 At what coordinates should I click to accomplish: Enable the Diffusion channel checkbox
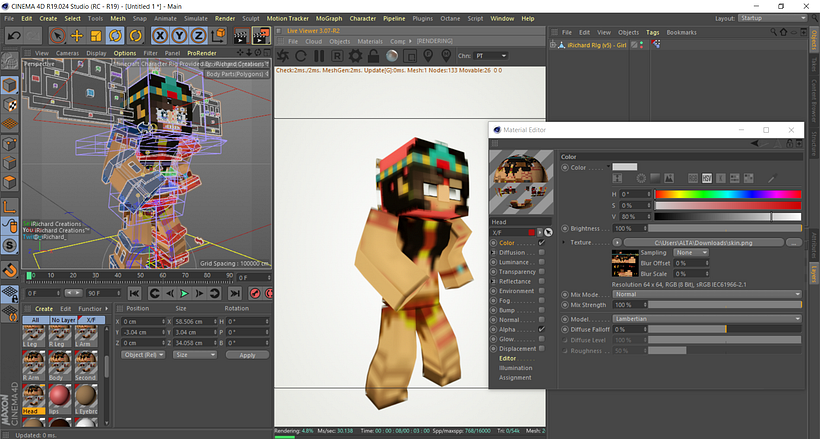click(x=542, y=252)
